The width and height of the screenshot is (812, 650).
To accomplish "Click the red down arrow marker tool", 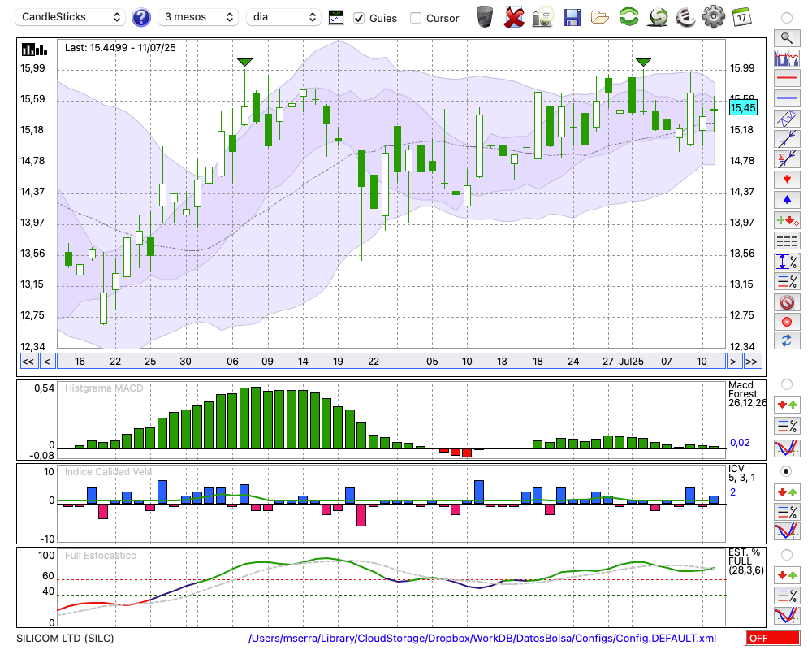I will pyautogui.click(x=787, y=180).
